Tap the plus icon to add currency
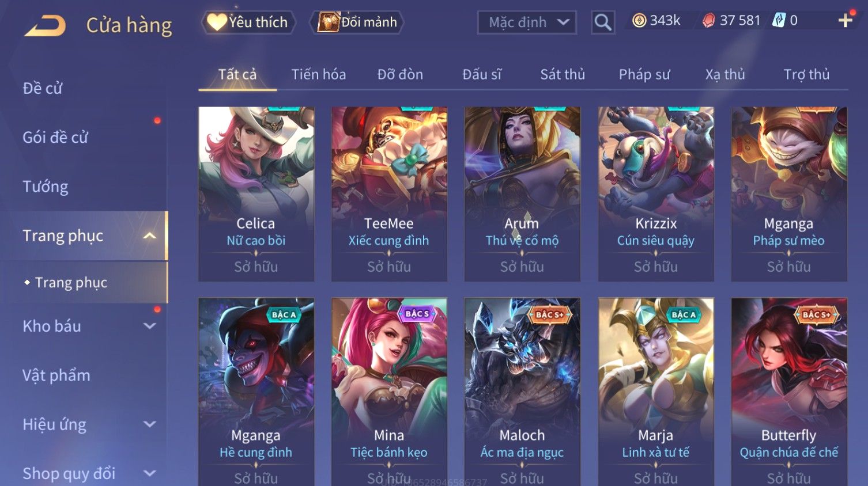This screenshot has height=486, width=868. (x=846, y=21)
